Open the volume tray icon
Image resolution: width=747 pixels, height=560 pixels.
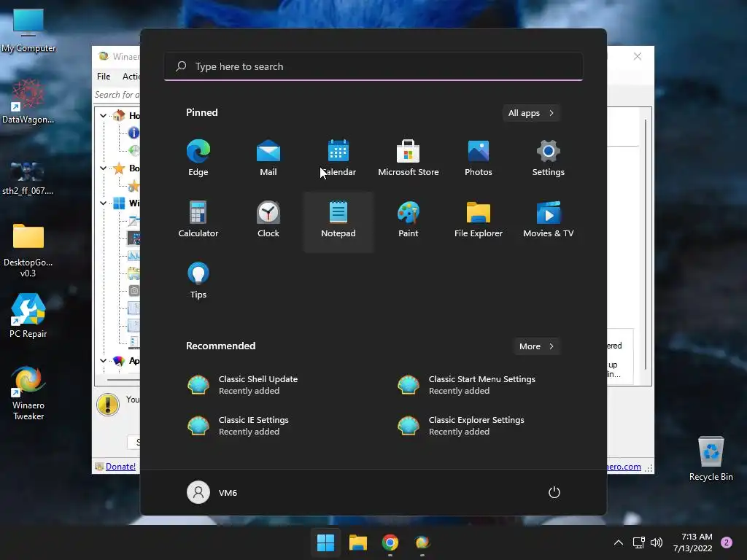(657, 542)
